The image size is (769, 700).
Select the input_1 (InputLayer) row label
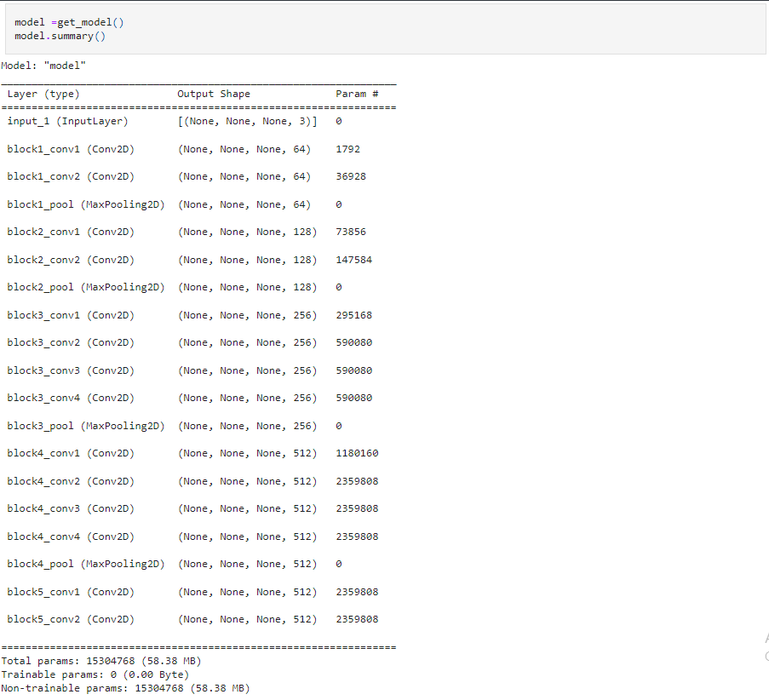[x=67, y=122]
